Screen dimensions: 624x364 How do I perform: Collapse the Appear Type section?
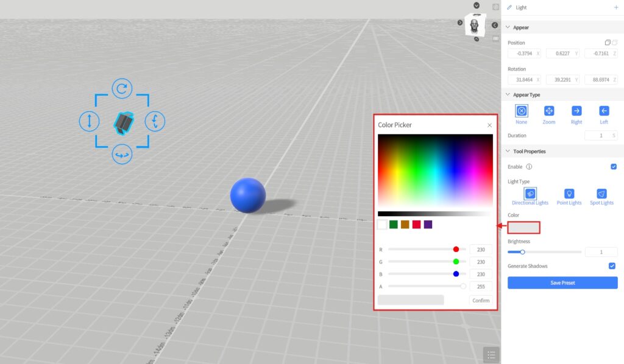coord(508,95)
